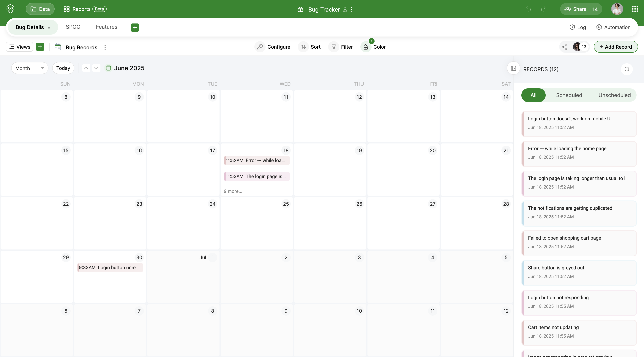This screenshot has height=357, width=644.
Task: Open the Bug Records three-dot options menu
Action: [x=105, y=47]
